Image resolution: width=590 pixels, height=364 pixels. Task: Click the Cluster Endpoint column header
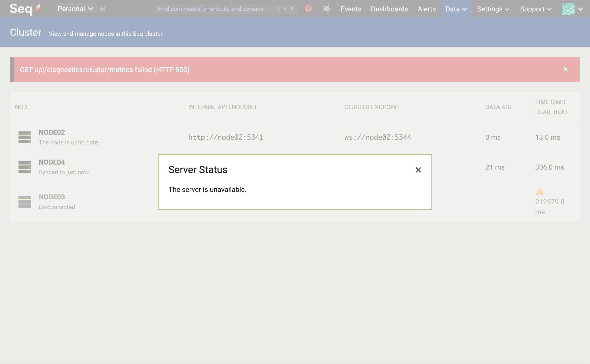[x=372, y=107]
